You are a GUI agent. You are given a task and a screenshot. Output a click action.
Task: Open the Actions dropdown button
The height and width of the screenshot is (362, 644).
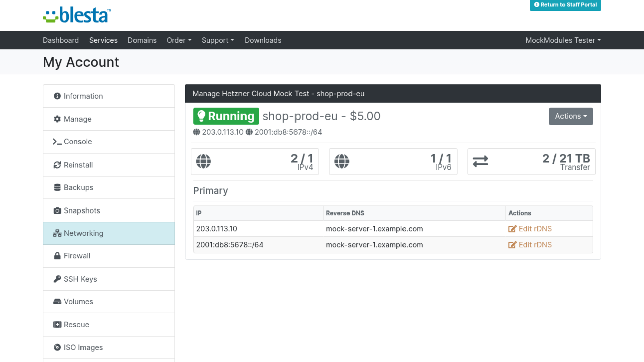coord(571,116)
